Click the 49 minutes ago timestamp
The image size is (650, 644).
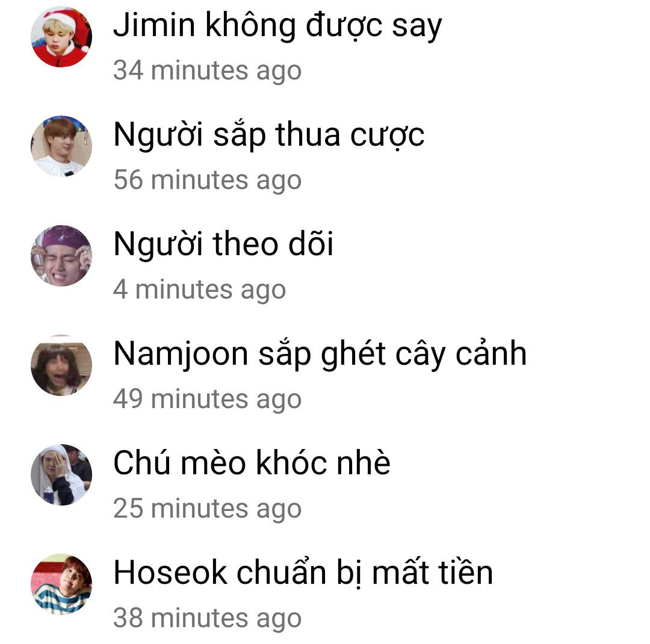(207, 400)
